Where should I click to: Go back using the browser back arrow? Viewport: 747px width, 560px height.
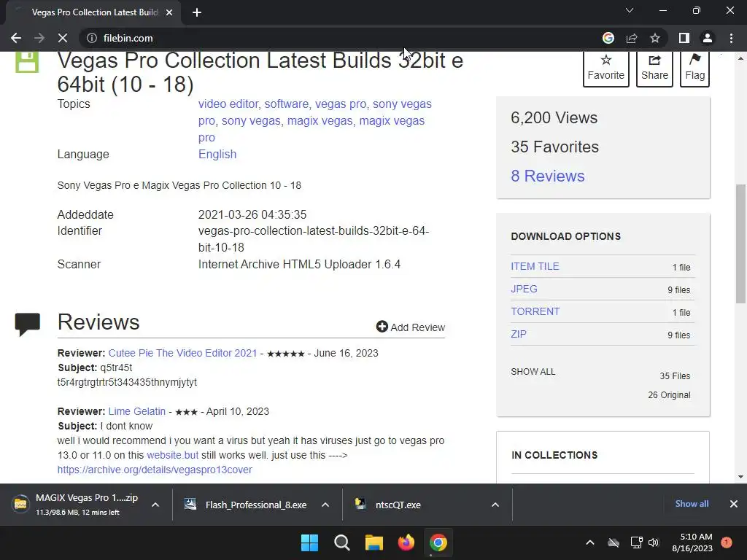(16, 38)
